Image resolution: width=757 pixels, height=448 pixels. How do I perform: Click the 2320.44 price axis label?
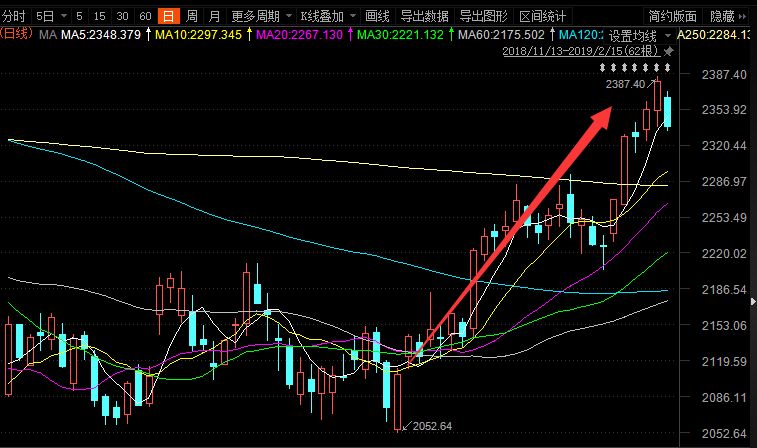[x=724, y=145]
